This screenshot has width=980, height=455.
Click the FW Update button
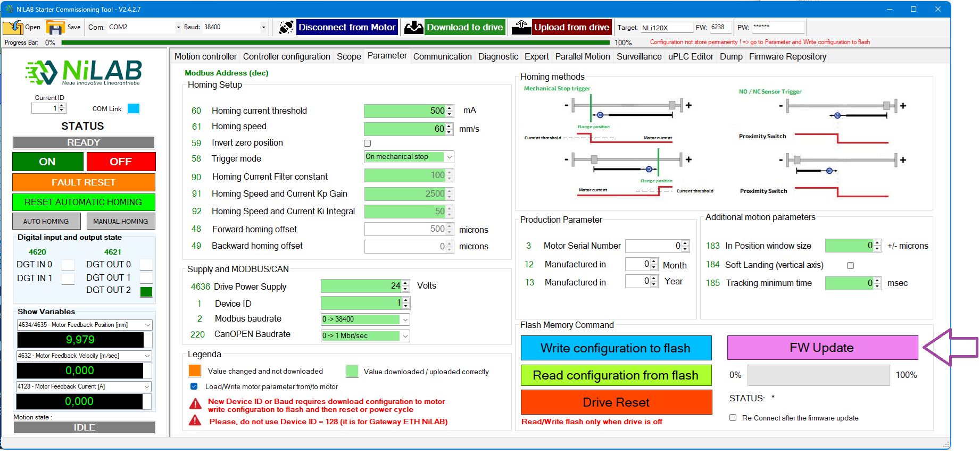(822, 348)
